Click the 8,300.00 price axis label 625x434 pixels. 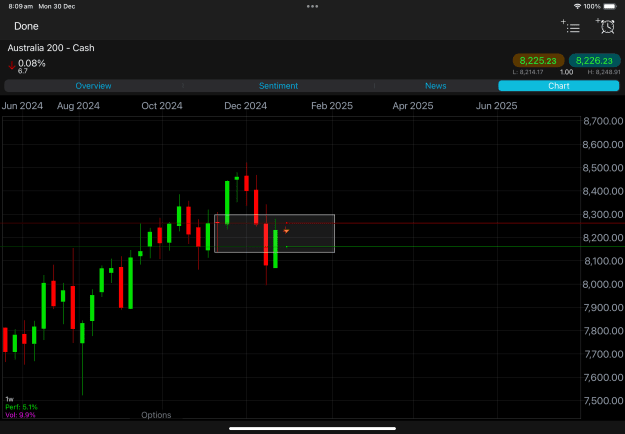[603, 214]
